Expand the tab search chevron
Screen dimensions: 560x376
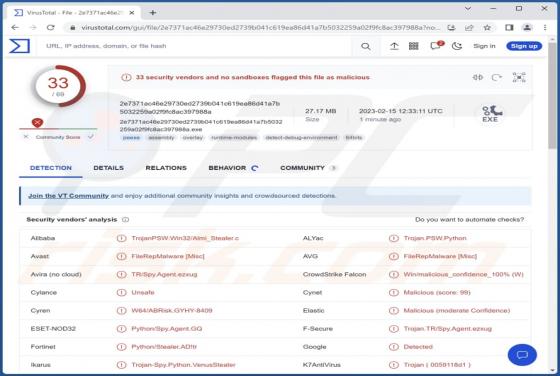(x=468, y=8)
